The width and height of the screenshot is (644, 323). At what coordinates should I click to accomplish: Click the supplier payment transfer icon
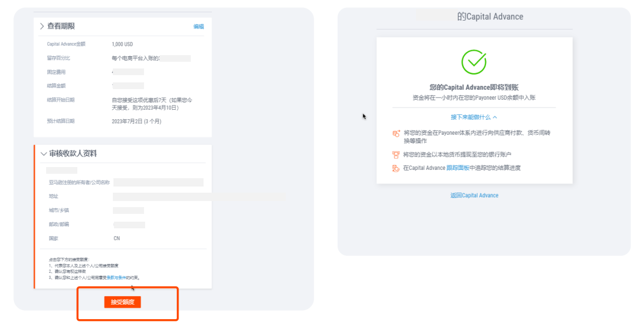(396, 133)
